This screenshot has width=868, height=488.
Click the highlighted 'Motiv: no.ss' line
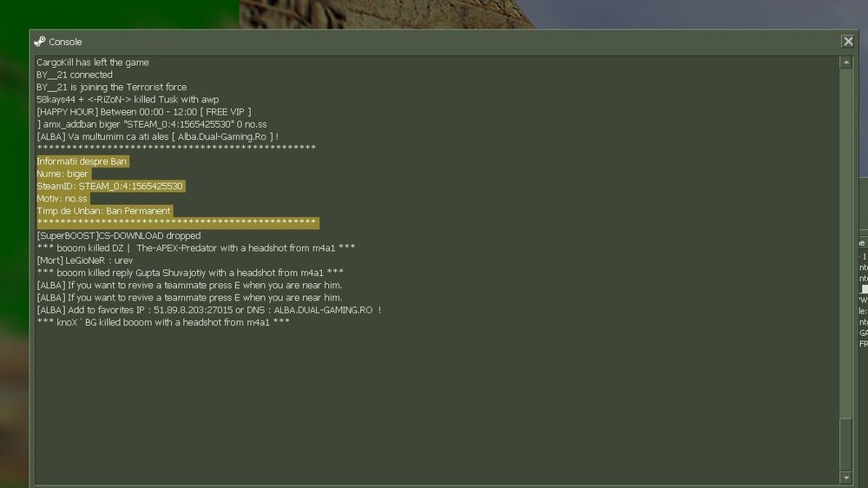pyautogui.click(x=62, y=199)
